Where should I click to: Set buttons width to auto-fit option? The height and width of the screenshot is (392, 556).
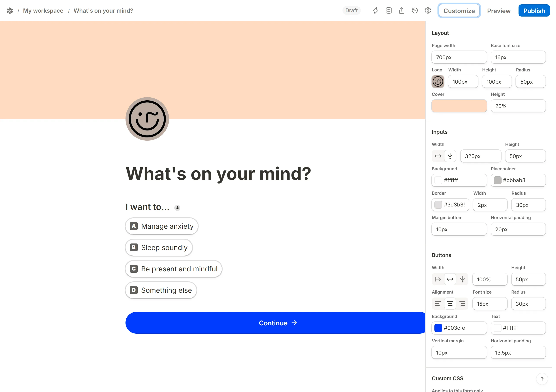click(437, 279)
